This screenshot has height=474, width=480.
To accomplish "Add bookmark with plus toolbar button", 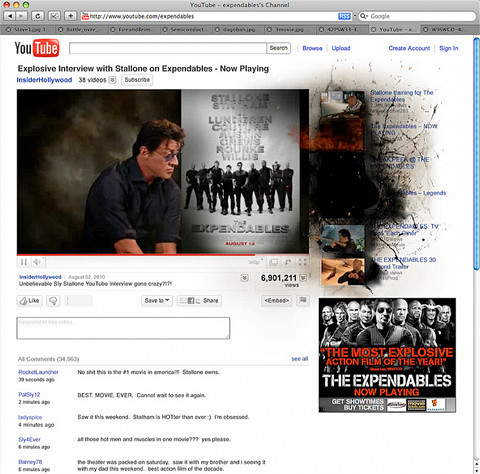I will pyautogui.click(x=70, y=16).
